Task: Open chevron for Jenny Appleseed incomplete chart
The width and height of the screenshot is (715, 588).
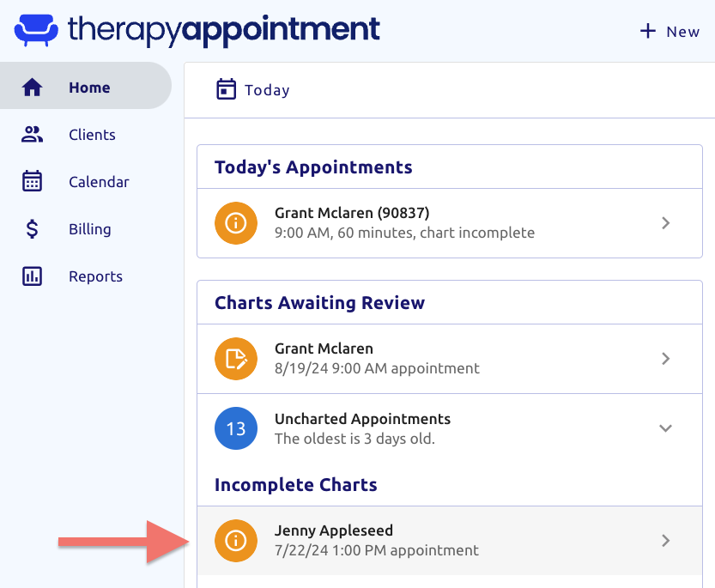Action: coord(666,541)
